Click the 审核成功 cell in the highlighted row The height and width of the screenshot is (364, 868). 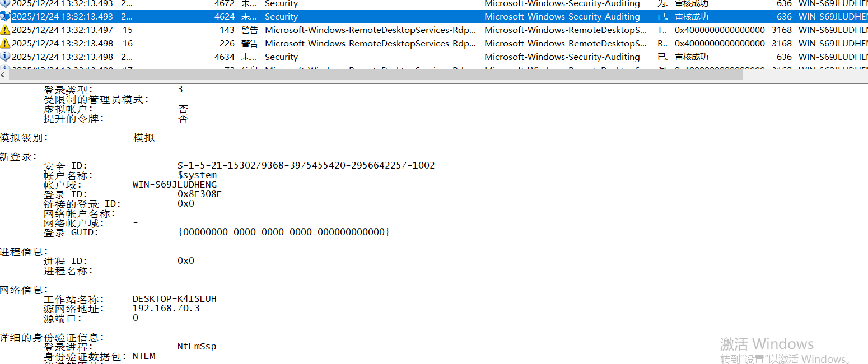click(x=691, y=17)
